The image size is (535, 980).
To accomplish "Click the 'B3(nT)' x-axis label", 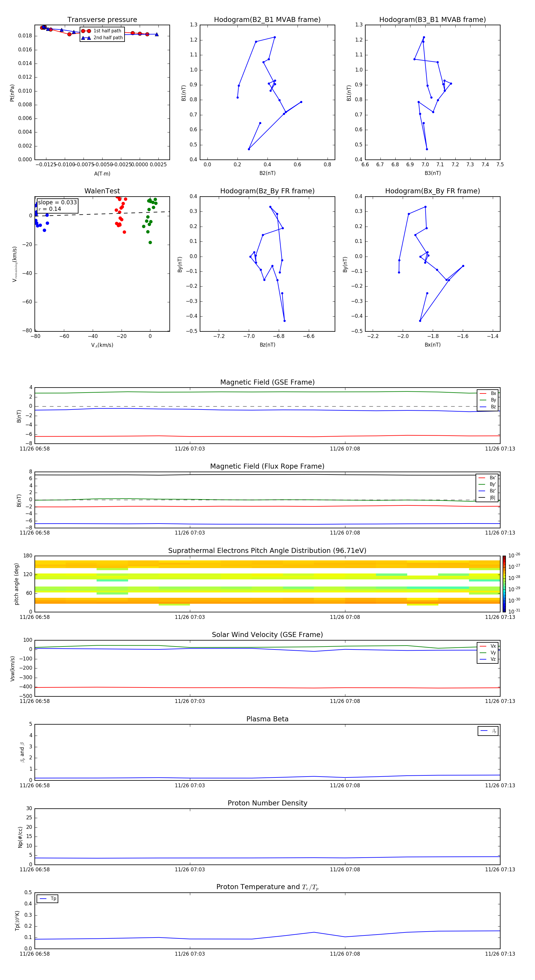I will 432,173.
